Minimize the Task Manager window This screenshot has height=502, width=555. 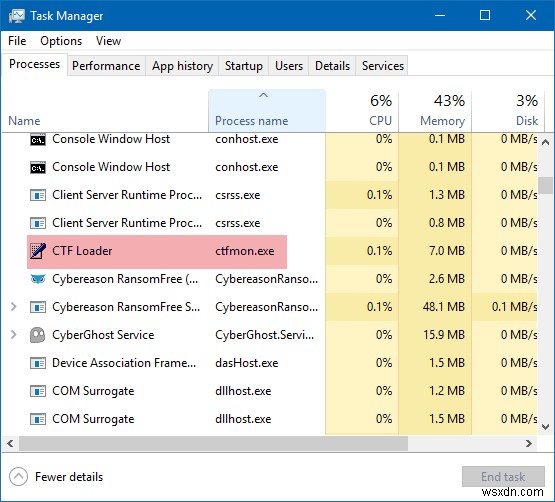pos(440,15)
